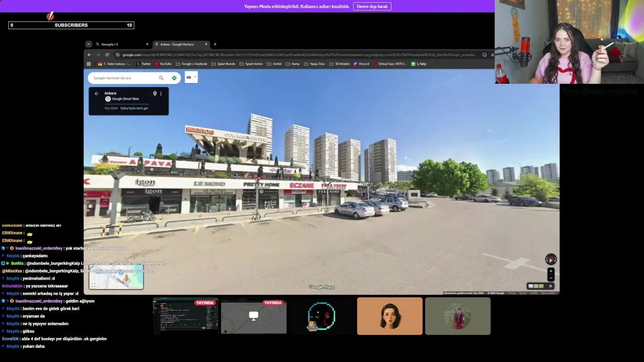
Task: Click the back arrow in Ankara panel
Action: click(97, 94)
